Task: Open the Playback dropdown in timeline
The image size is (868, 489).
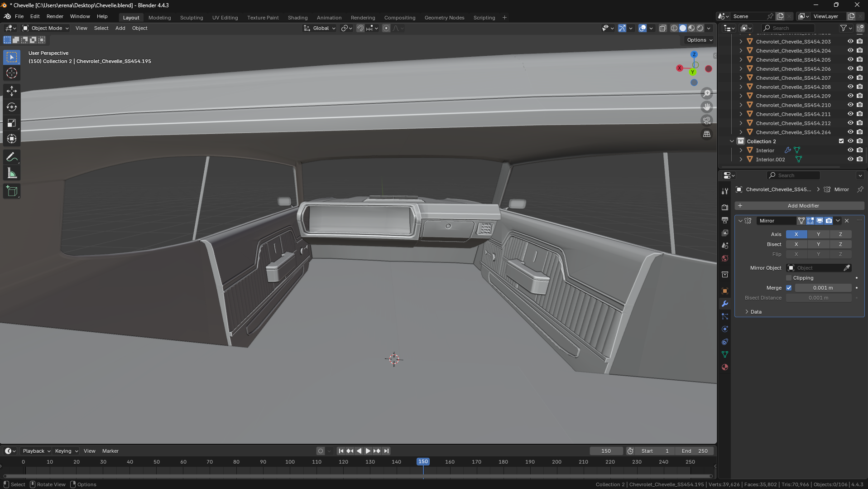Action: tap(36, 451)
